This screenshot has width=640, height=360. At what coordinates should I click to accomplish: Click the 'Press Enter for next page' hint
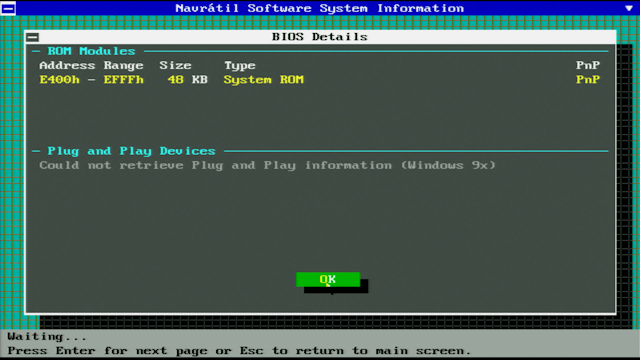pyautogui.click(x=239, y=351)
